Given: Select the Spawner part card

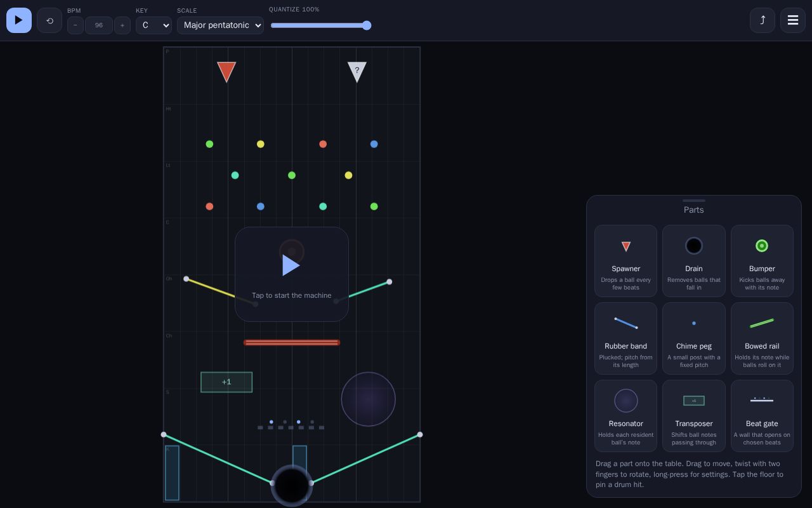Looking at the screenshot, I should point(626,261).
